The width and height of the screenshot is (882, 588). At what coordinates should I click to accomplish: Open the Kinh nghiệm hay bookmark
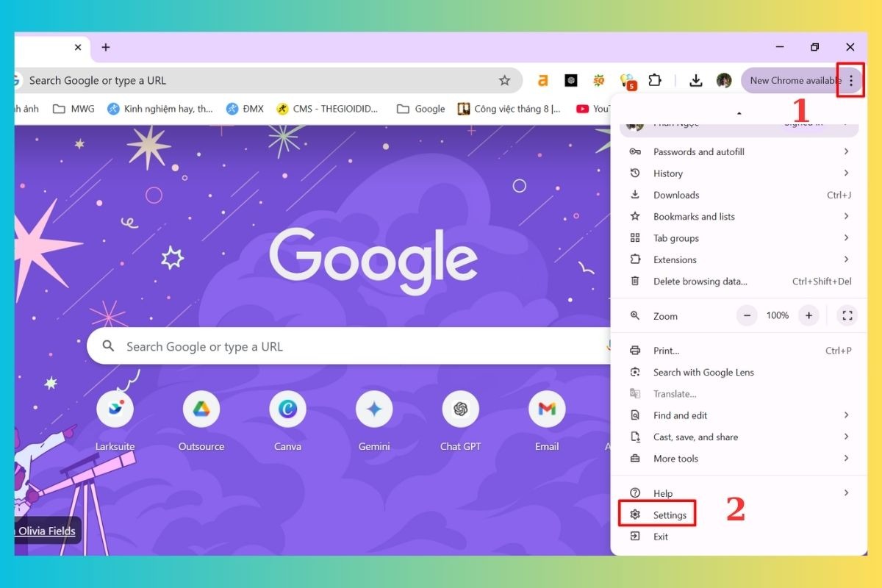[x=160, y=109]
